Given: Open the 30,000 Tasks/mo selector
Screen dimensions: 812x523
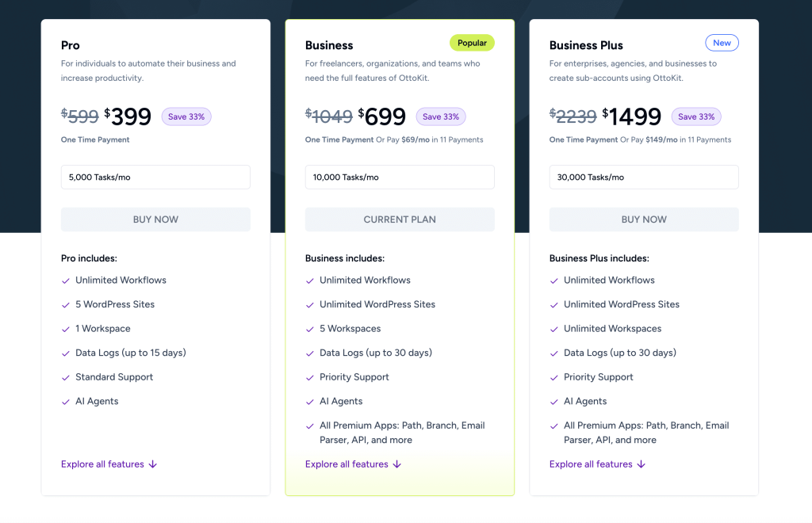Looking at the screenshot, I should [644, 178].
